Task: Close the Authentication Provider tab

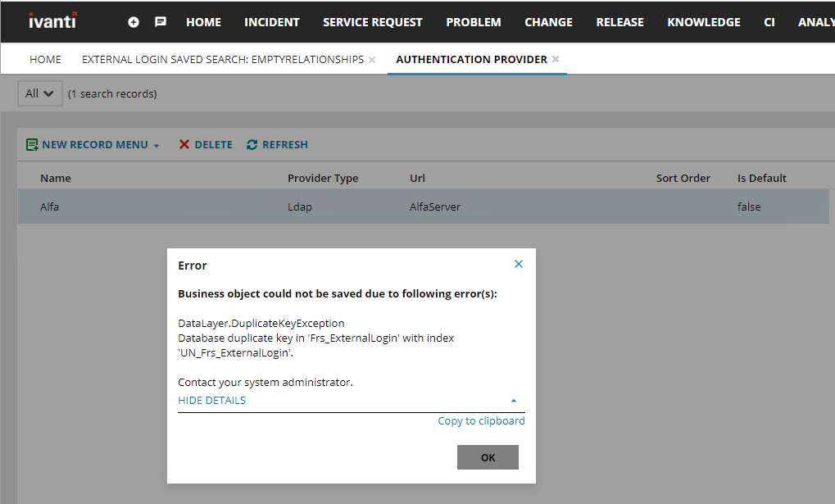Action: tap(556, 59)
